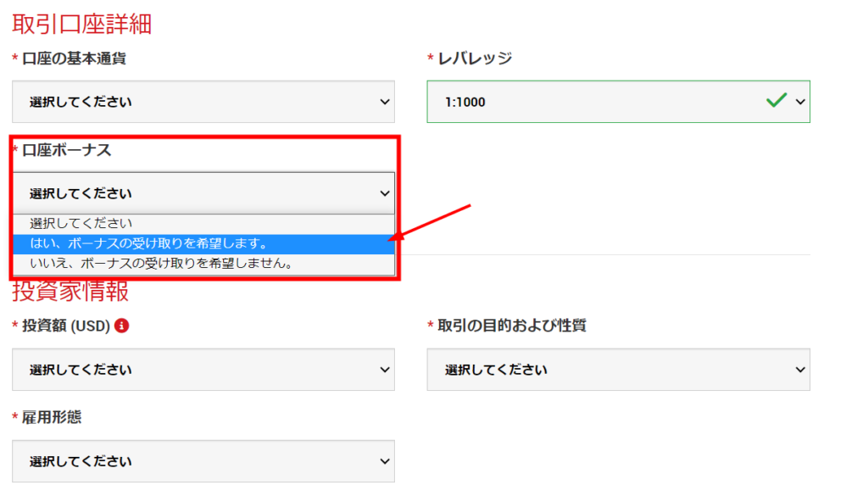
Task: Choose いいえ、ボーナスの受け取りを希望しません。
Action: (203, 264)
